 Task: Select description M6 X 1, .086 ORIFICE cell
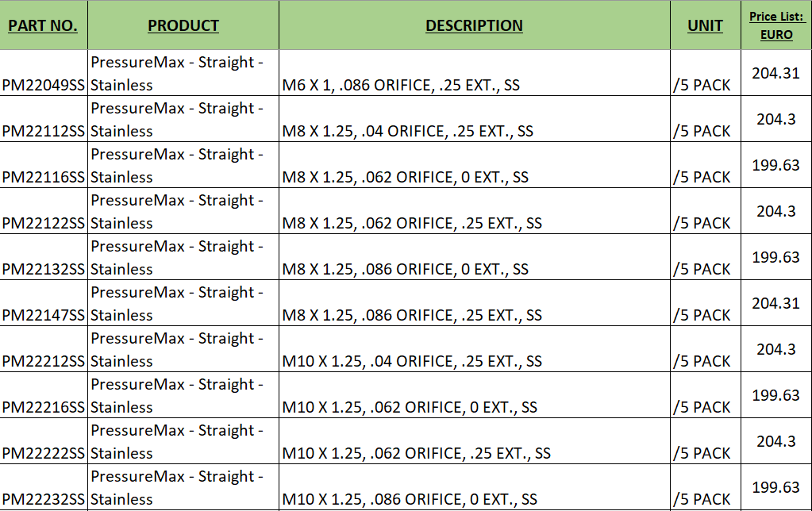[x=475, y=73]
